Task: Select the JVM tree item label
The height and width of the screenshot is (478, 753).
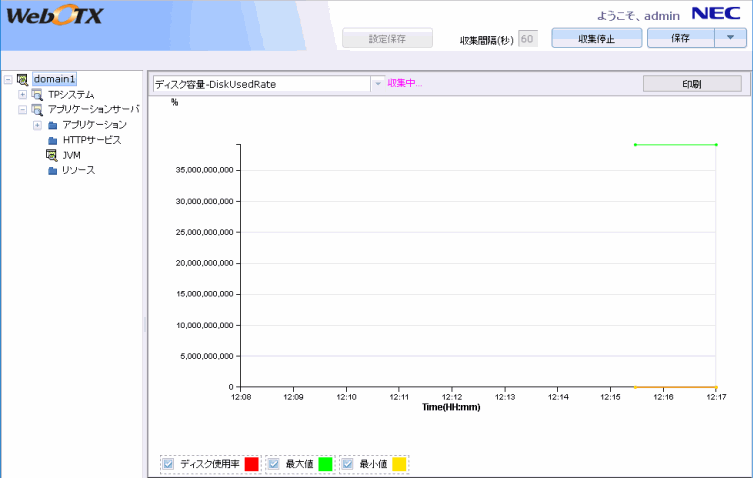Action: [x=71, y=155]
